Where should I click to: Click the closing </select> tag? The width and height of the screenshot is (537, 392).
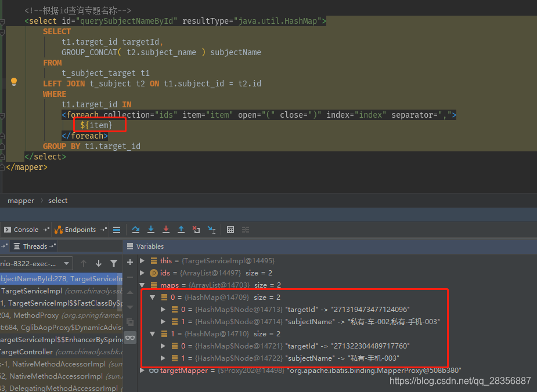point(45,157)
